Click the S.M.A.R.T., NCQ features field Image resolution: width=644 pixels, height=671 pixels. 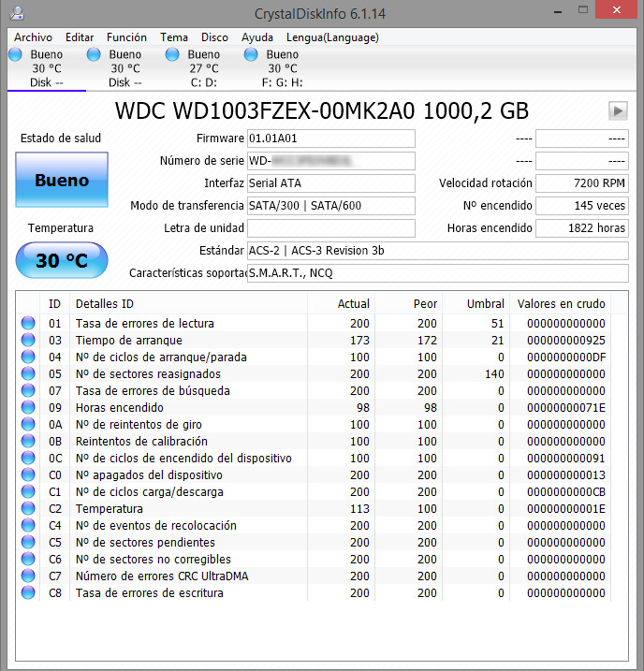(438, 273)
